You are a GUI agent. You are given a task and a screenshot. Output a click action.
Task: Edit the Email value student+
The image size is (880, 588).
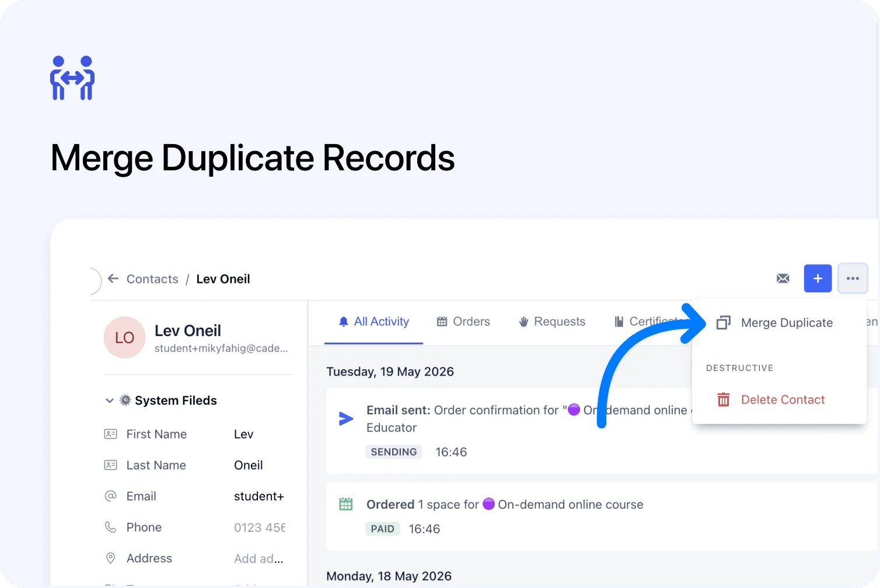(259, 496)
